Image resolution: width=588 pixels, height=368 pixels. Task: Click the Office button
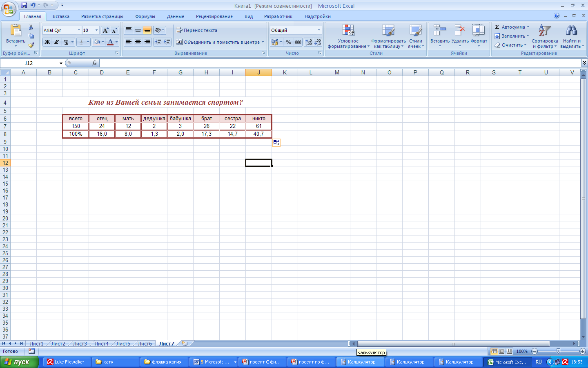[x=9, y=9]
